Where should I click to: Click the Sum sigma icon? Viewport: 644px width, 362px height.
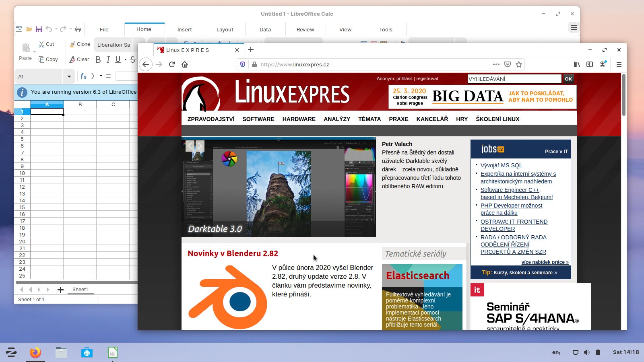click(x=93, y=76)
